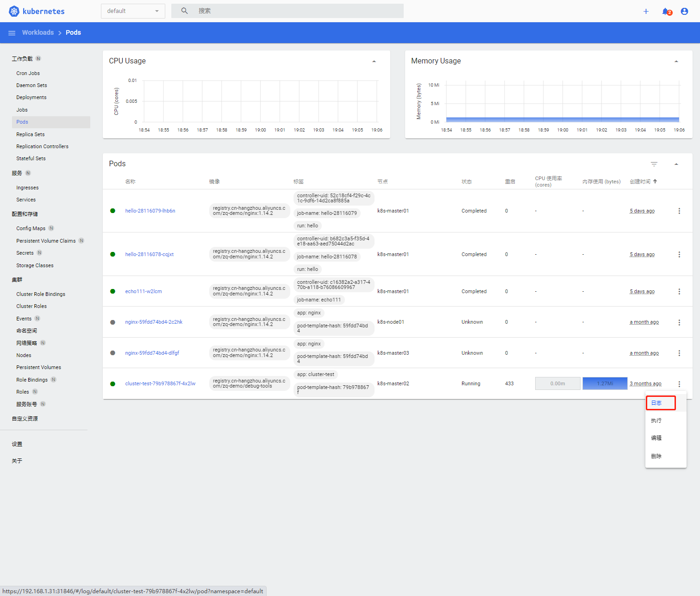Click the 搜索 search input field

(296, 11)
